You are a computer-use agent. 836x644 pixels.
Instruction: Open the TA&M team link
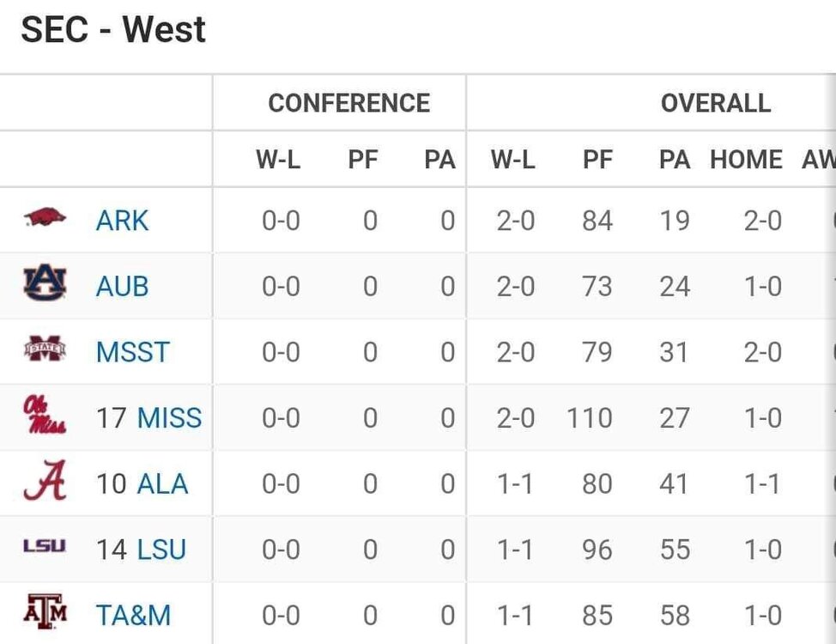click(x=133, y=616)
